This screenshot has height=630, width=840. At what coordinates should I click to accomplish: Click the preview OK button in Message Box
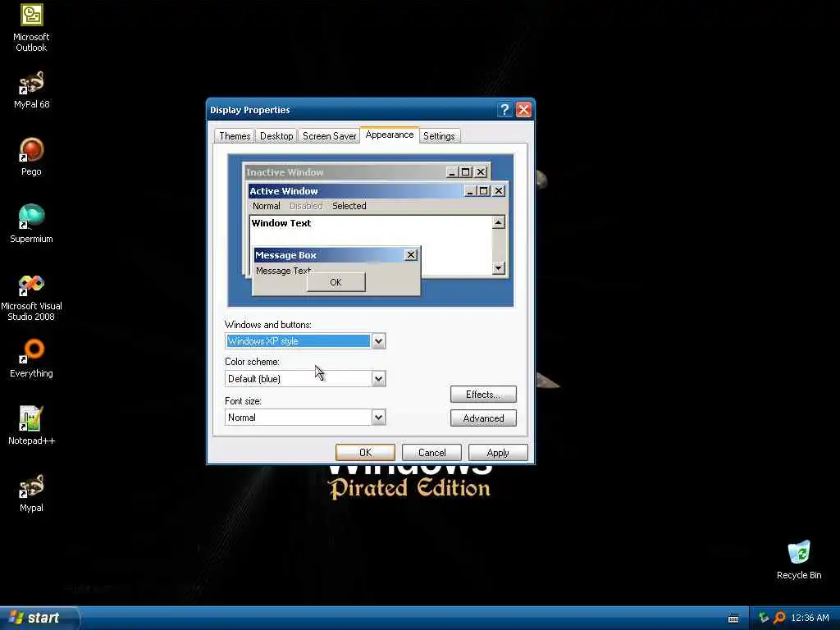click(x=336, y=282)
